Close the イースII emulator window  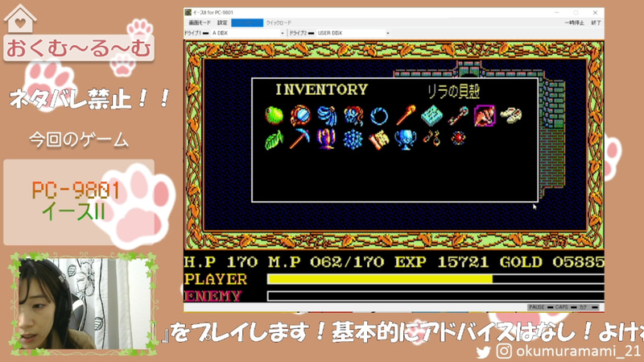coord(595,13)
